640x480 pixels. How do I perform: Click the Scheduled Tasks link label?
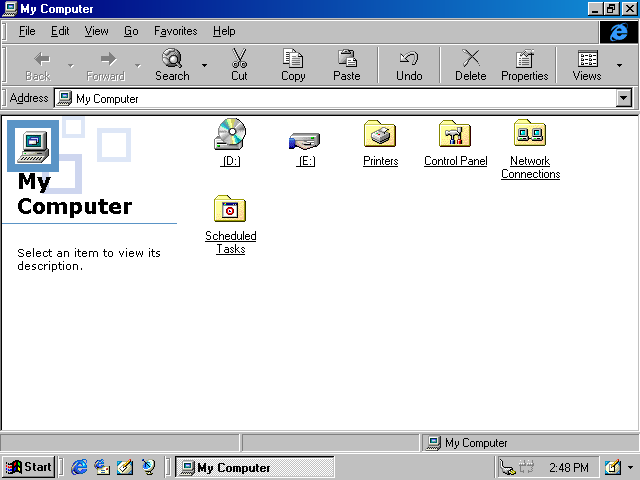(x=231, y=242)
